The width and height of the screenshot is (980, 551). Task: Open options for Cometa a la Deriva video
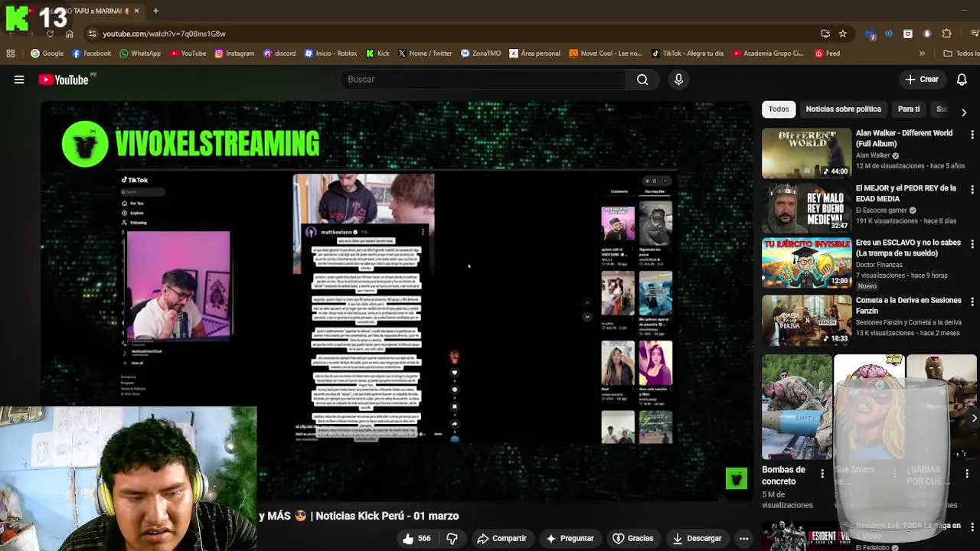[972, 302]
